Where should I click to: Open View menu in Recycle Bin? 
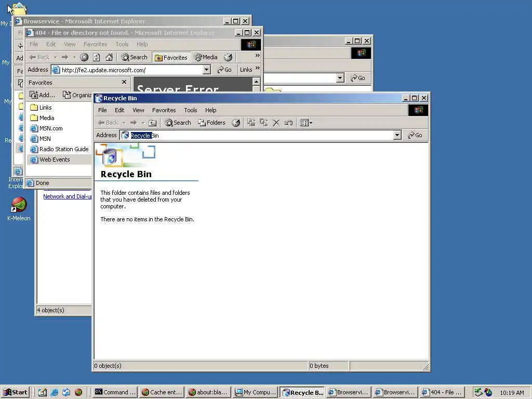pyautogui.click(x=138, y=110)
